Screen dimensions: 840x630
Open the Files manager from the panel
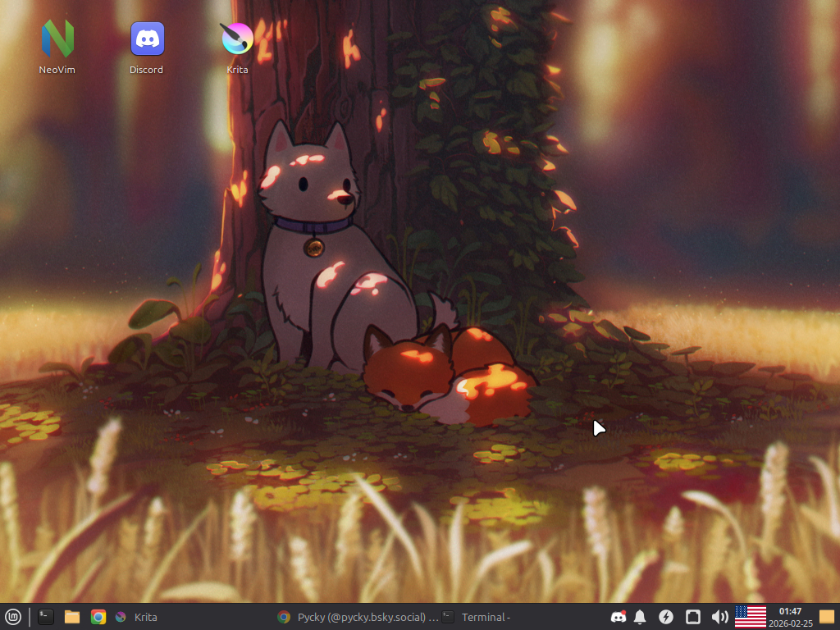(72, 617)
